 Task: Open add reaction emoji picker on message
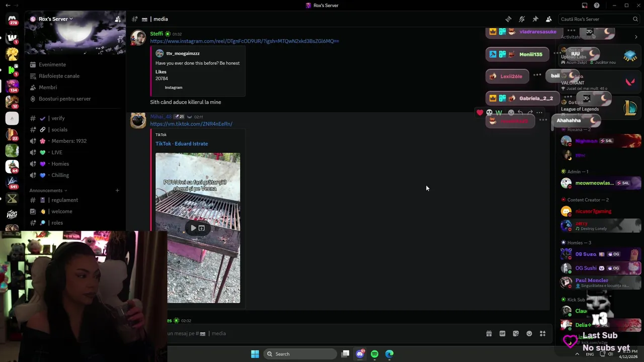pyautogui.click(x=511, y=113)
